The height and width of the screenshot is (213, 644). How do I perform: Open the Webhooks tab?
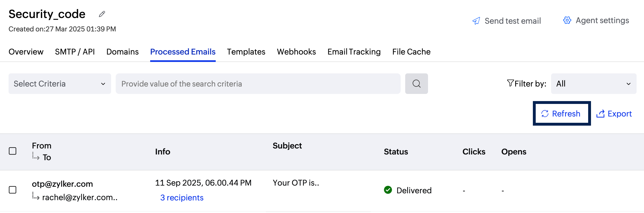click(x=296, y=52)
